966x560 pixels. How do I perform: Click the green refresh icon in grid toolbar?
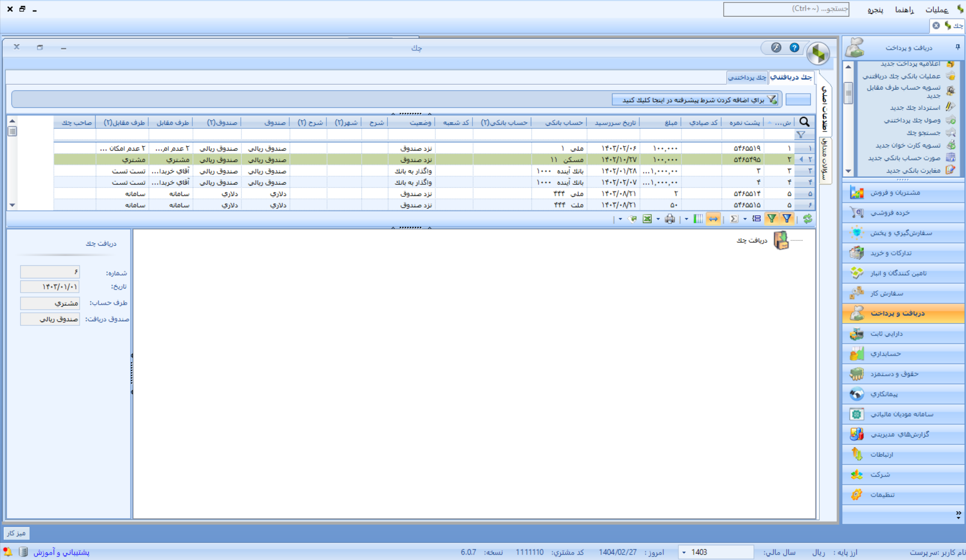pos(807,219)
